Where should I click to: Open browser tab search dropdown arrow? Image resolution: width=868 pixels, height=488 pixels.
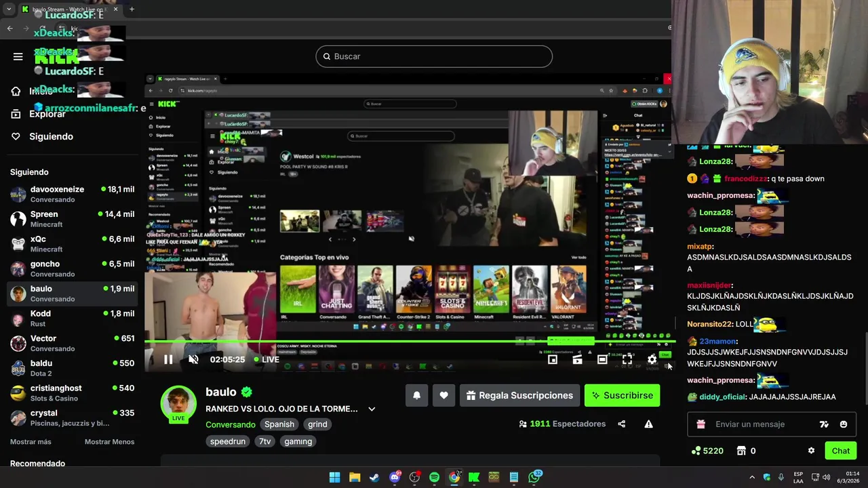point(9,9)
